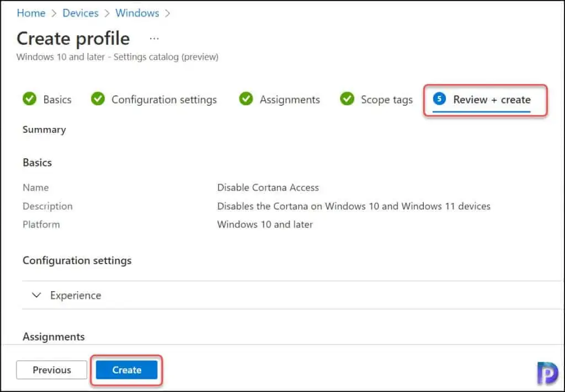Open the Windows breadcrumb link
This screenshot has height=392, width=565.
[137, 13]
